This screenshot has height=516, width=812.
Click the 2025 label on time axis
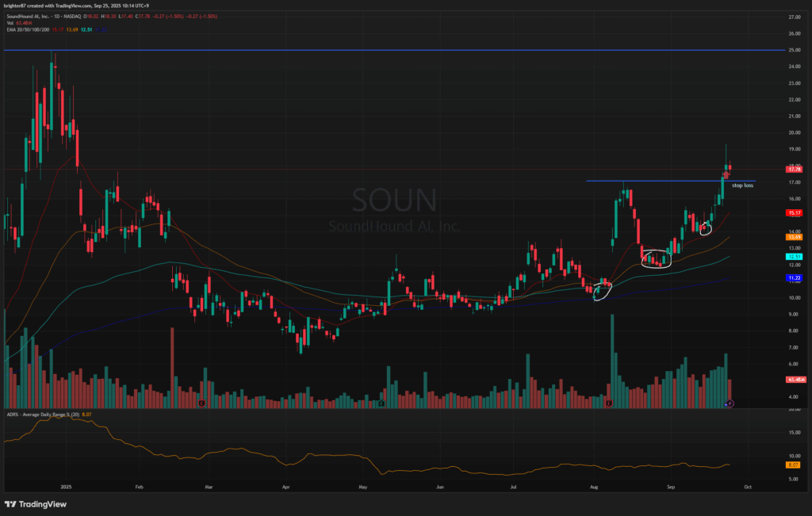66,487
